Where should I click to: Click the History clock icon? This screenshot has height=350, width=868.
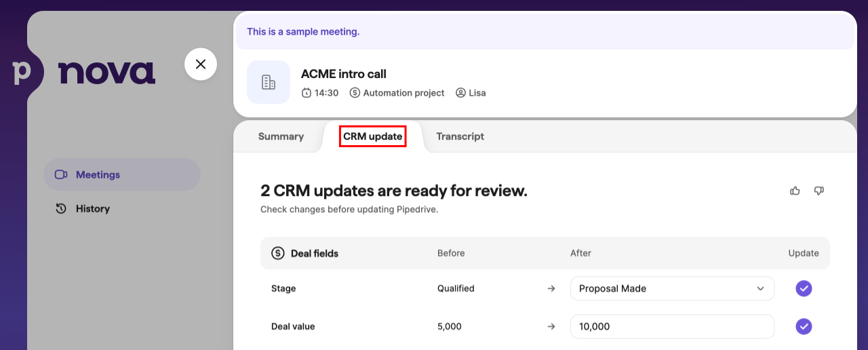point(61,208)
